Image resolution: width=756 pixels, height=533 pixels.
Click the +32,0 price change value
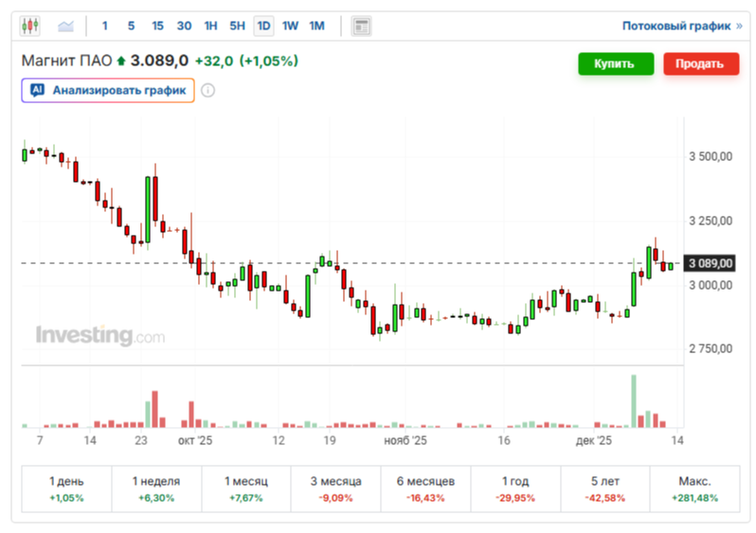click(213, 62)
